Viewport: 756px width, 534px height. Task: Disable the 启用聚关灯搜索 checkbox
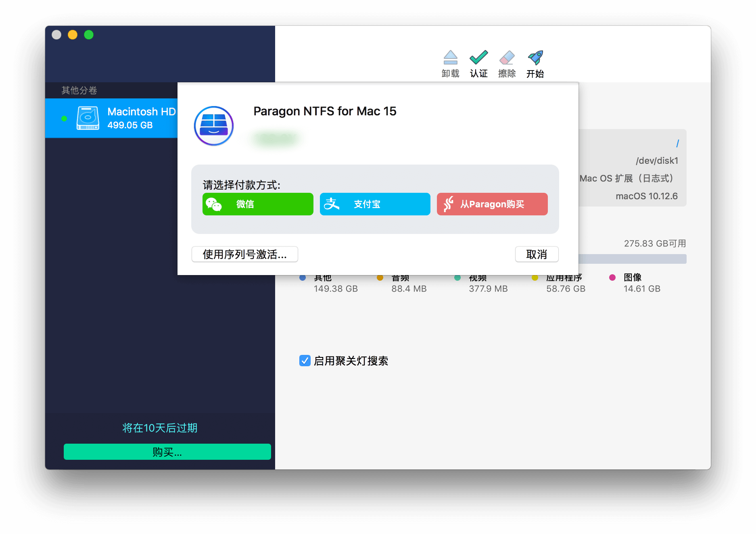click(304, 361)
